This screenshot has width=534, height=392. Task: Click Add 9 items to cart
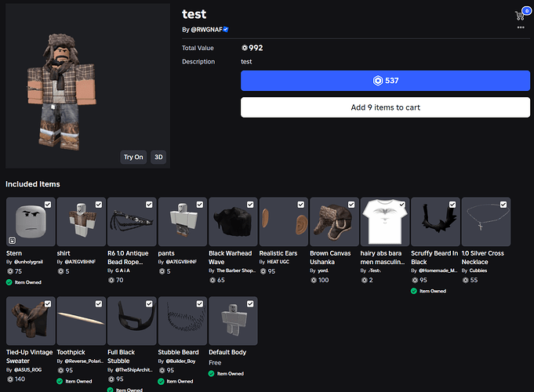tap(385, 107)
